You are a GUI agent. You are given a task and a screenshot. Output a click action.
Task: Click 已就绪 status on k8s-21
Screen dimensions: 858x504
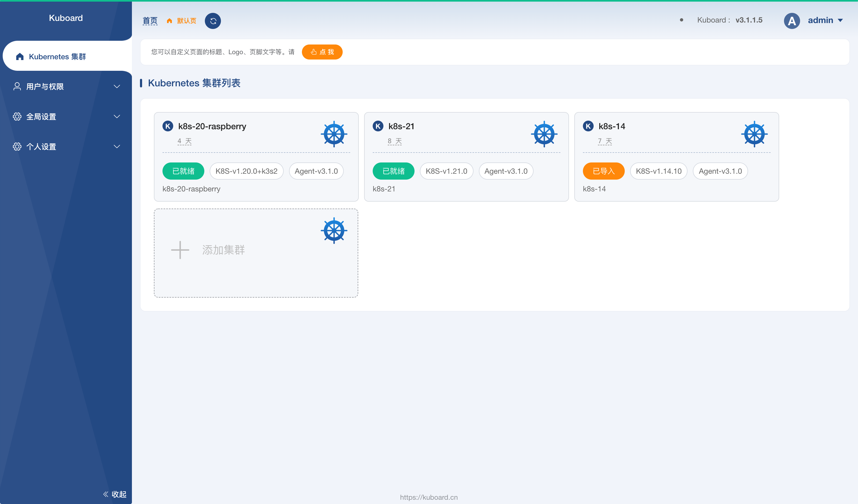(x=394, y=171)
